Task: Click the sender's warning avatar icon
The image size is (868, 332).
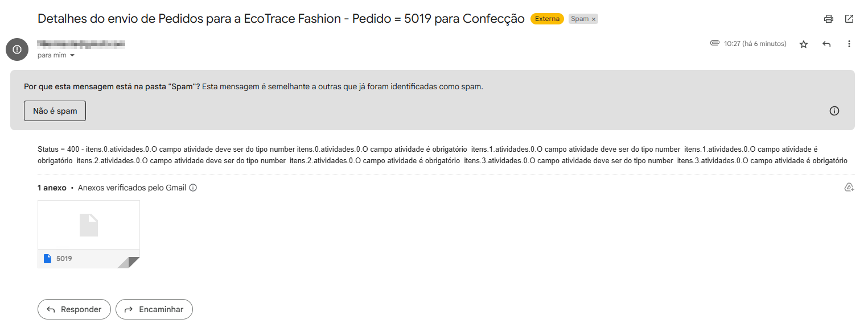Action: (17, 49)
